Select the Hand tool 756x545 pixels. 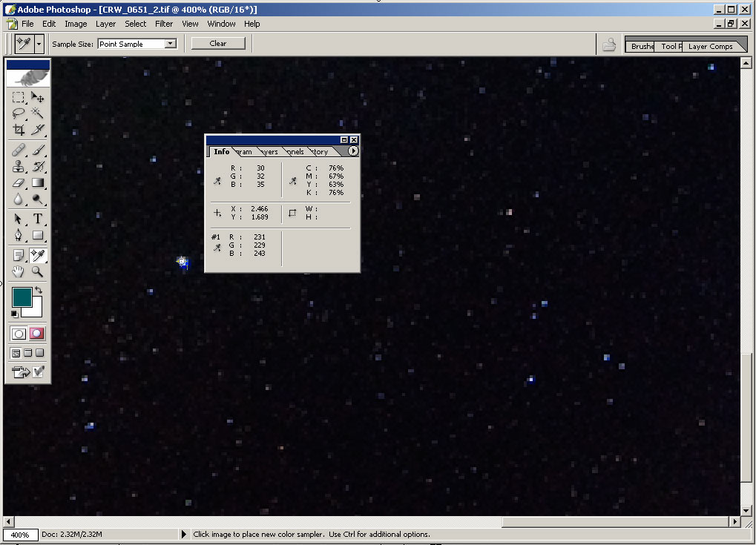(19, 271)
